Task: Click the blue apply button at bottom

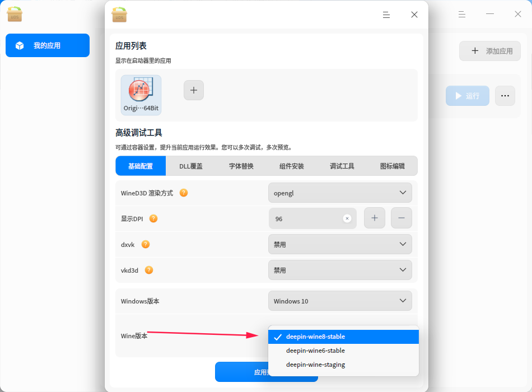Action: (x=241, y=372)
